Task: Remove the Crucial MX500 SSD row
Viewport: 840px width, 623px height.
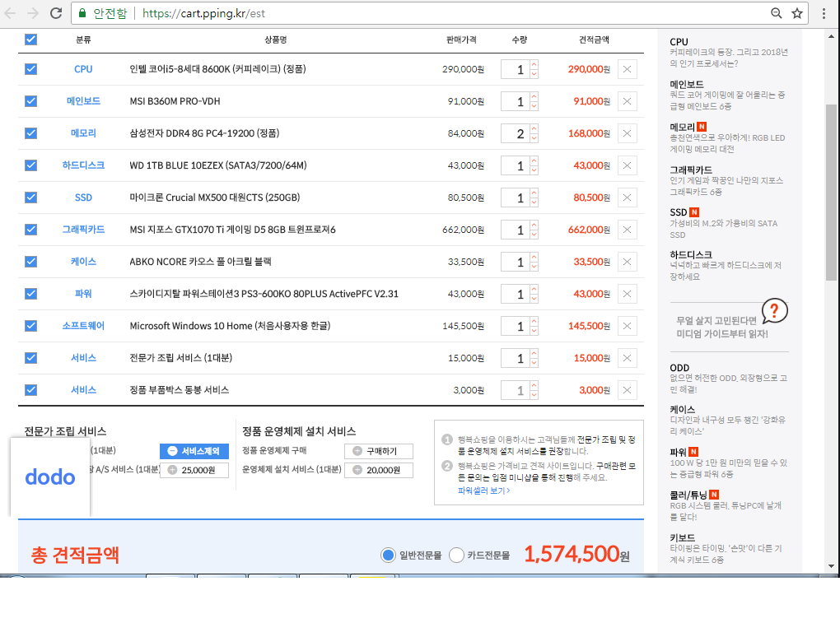Action: 627,198
